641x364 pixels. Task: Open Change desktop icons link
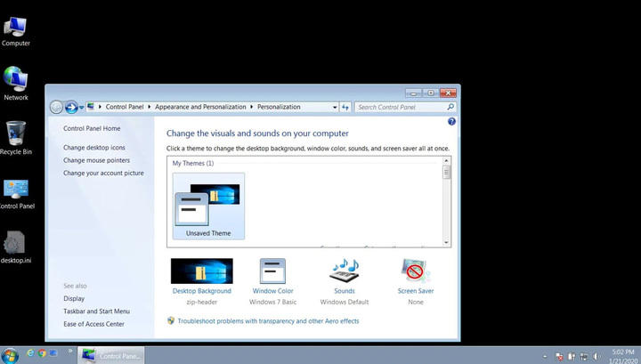(94, 148)
